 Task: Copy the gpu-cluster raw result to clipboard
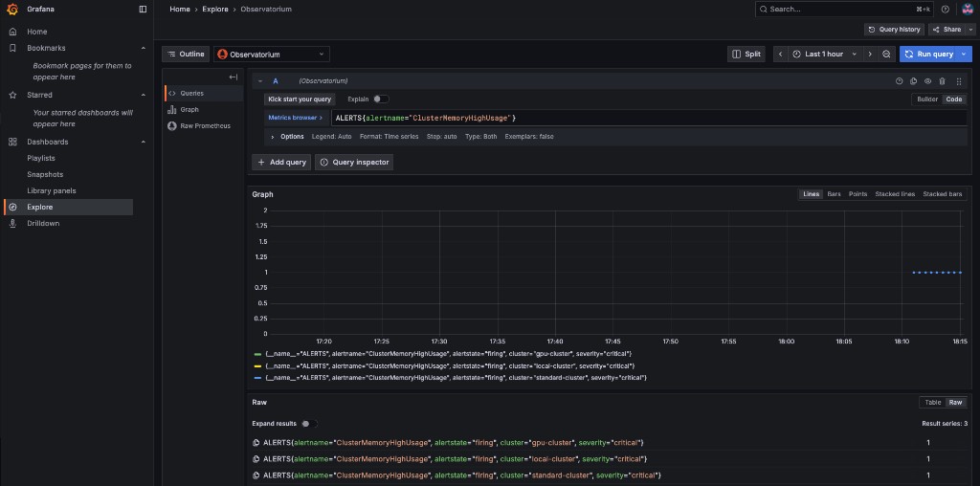256,443
